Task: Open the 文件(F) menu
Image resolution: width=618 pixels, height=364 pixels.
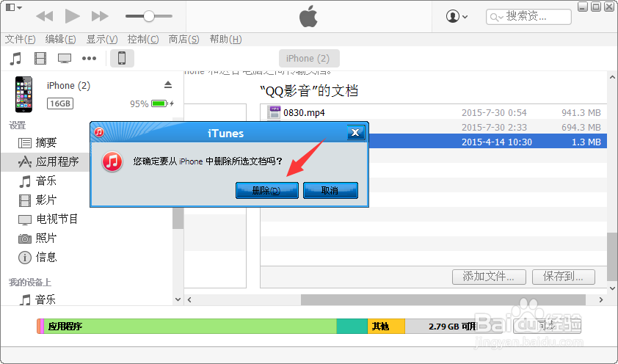Action: [20, 40]
